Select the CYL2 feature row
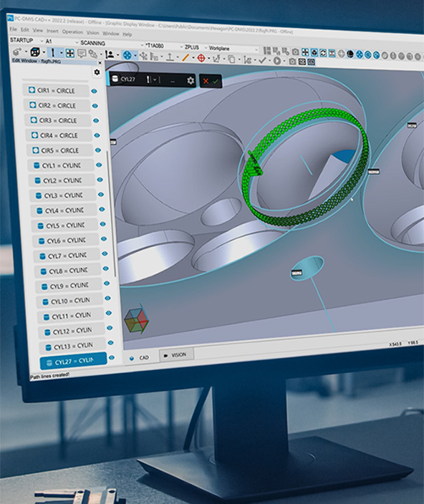 [x=62, y=180]
